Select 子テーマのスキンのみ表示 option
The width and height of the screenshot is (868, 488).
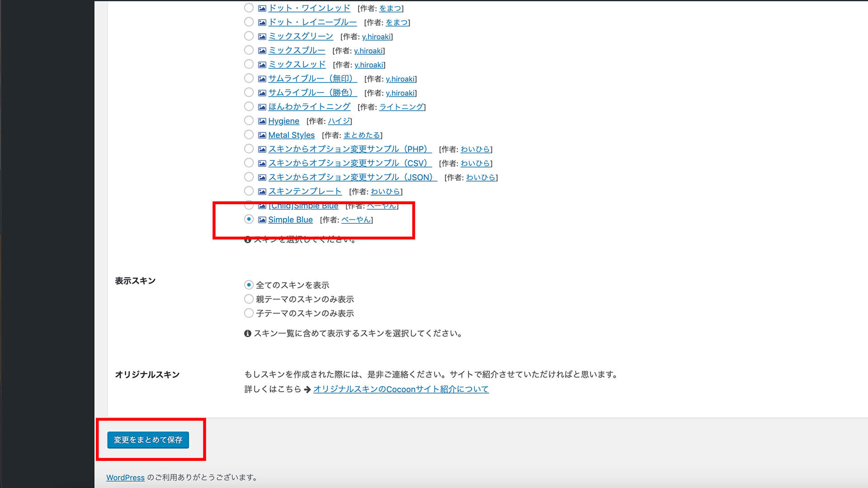pos(249,313)
